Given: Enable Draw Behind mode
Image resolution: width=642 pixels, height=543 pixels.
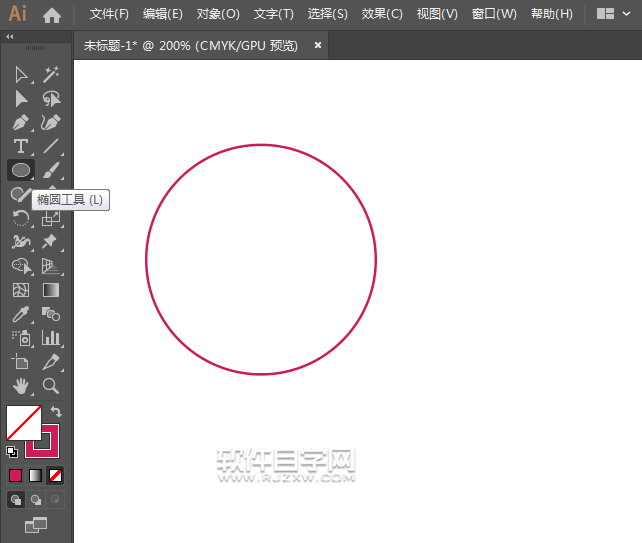Looking at the screenshot, I should [36, 499].
